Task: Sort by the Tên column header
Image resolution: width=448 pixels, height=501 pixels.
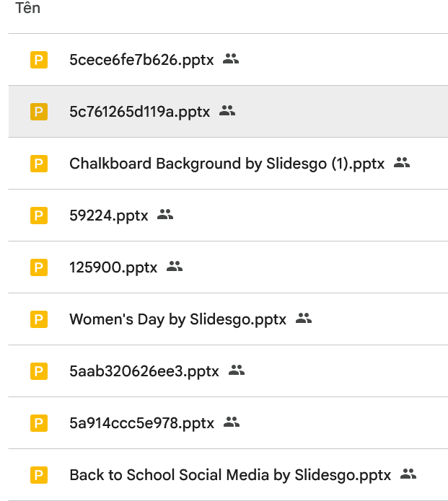Action: [x=28, y=9]
